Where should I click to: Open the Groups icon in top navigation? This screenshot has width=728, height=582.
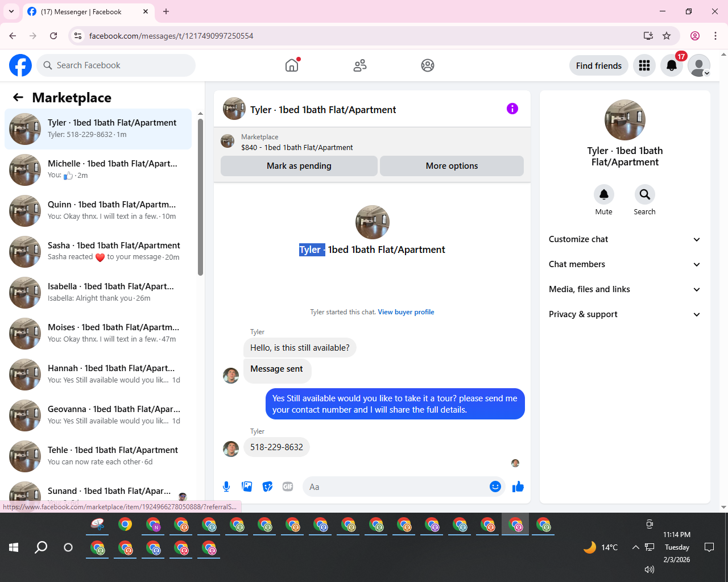point(428,65)
